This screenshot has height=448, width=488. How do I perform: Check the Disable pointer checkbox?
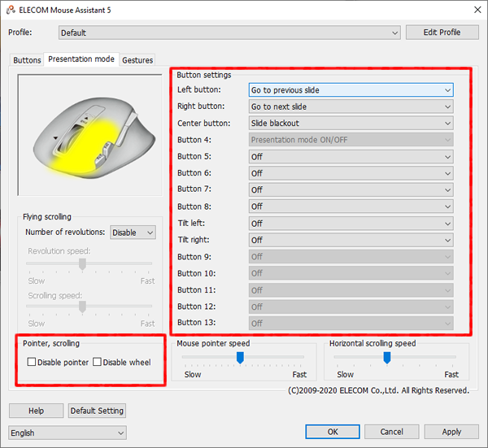pos(32,362)
